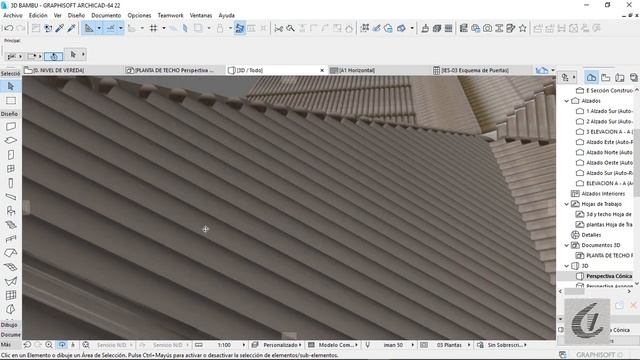Select the Column tool in toolbox
640x360 pixels.
pos(11,183)
